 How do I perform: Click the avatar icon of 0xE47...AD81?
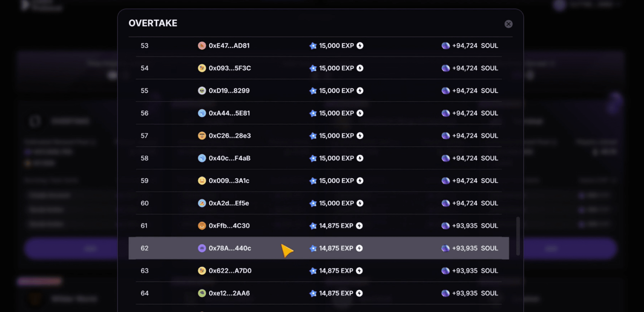tap(202, 46)
